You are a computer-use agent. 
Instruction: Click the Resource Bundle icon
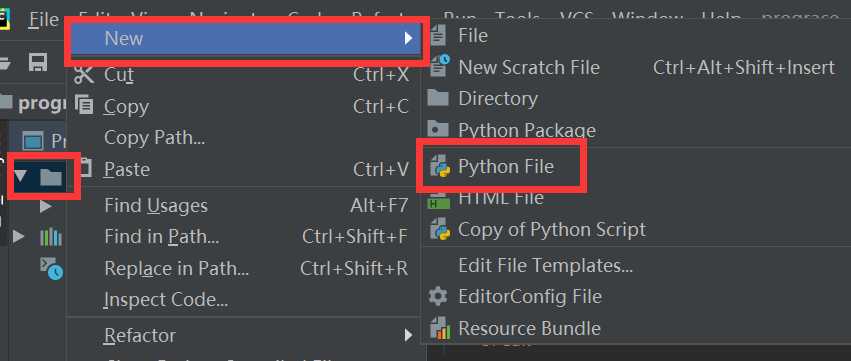tap(440, 328)
